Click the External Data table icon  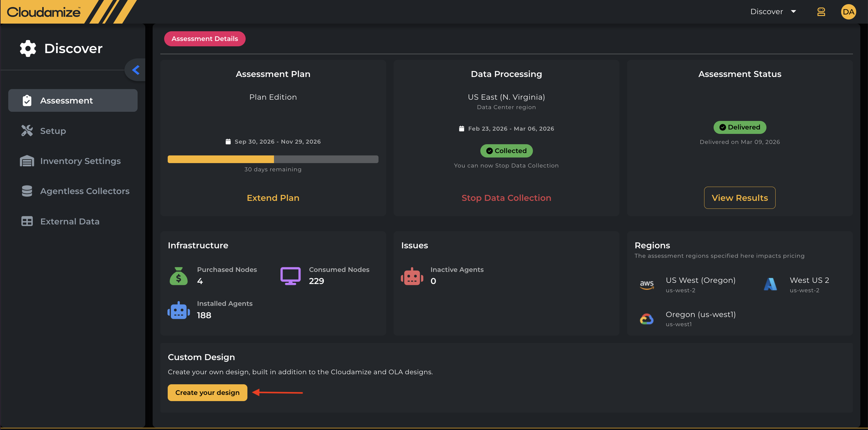coord(27,221)
